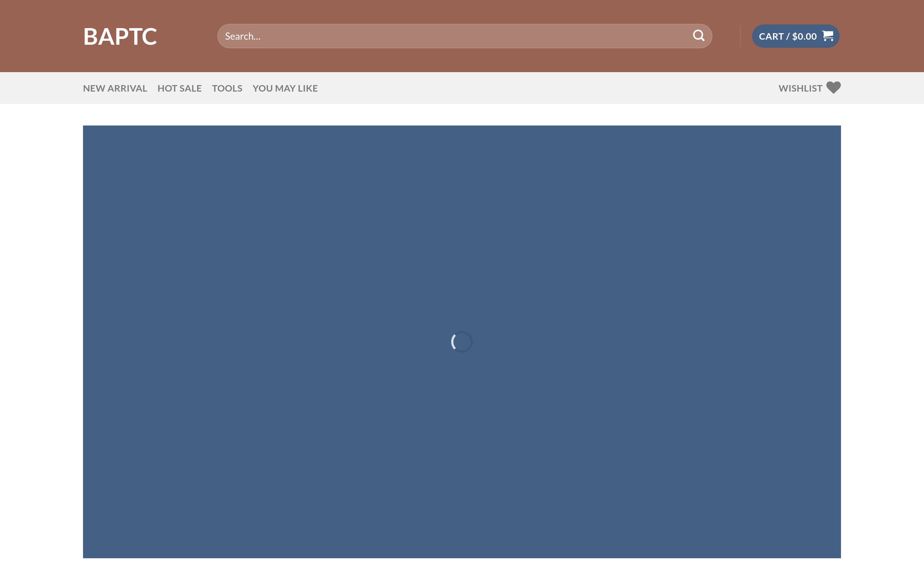Open the WISHLIST text link

[x=800, y=88]
